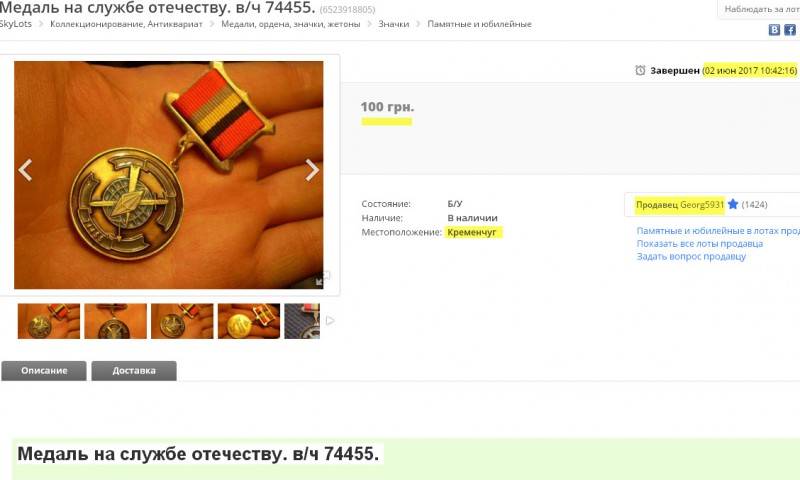800x480 pixels.
Task: Select the fourth thumbnail with the gold medal back
Action: [x=248, y=321]
